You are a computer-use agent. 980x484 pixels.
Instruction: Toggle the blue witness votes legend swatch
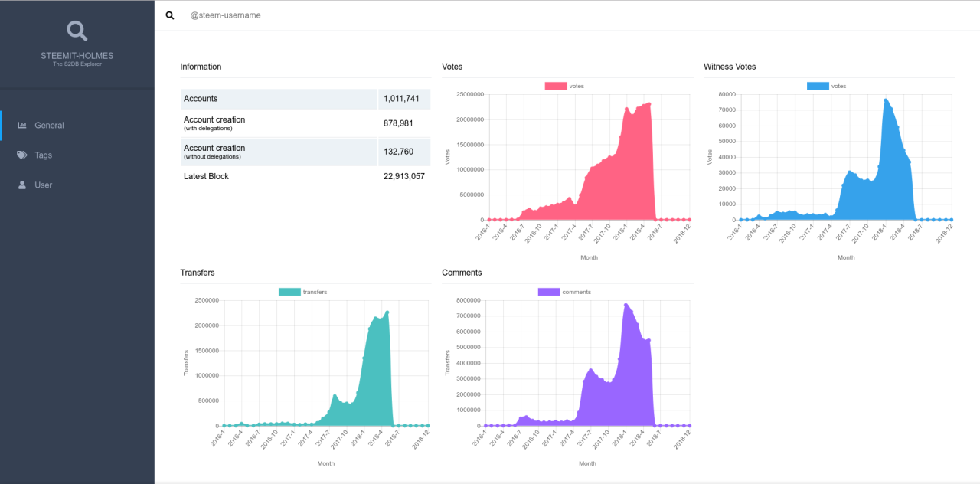click(x=818, y=86)
